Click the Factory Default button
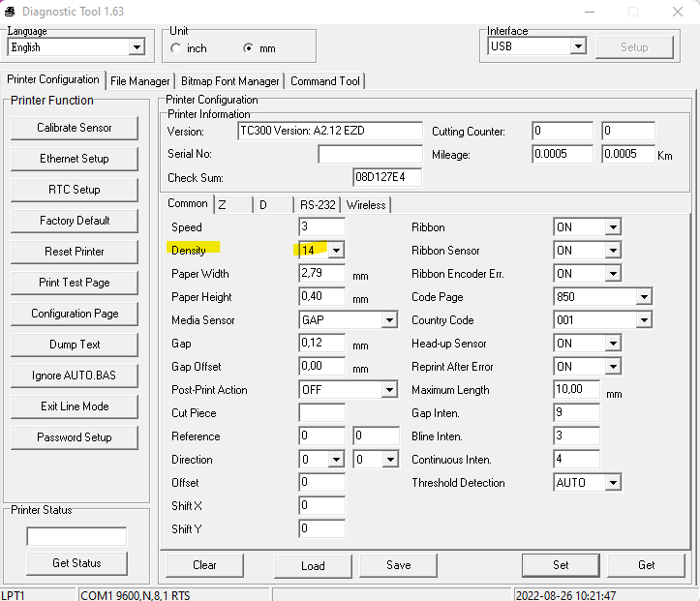 (x=75, y=221)
